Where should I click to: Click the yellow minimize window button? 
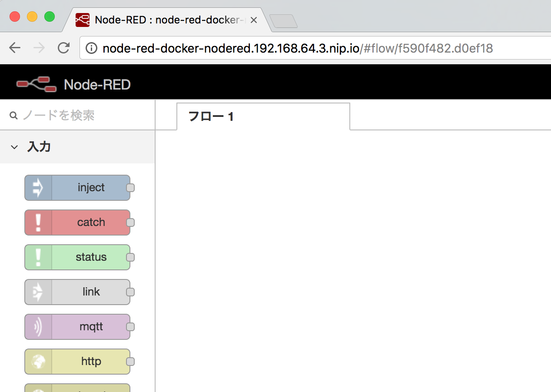[32, 17]
